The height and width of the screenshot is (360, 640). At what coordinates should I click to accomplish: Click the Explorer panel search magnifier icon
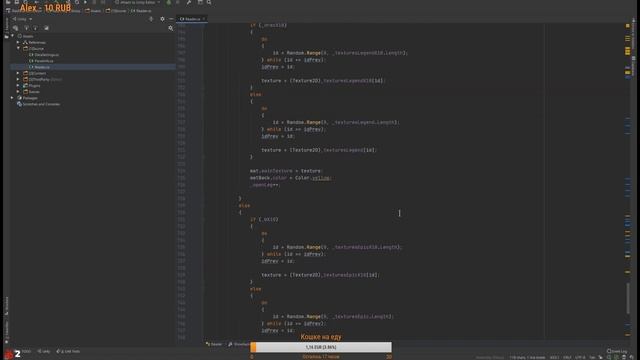click(x=171, y=28)
